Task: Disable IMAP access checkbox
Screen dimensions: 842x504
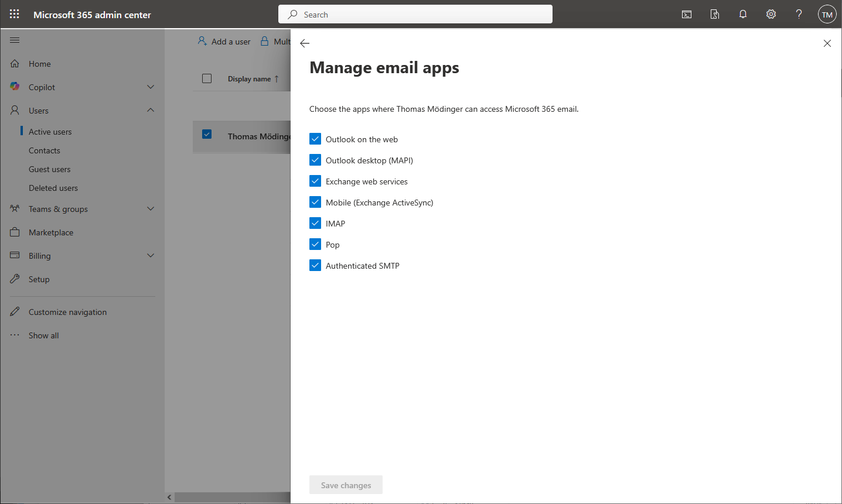Action: (x=315, y=224)
